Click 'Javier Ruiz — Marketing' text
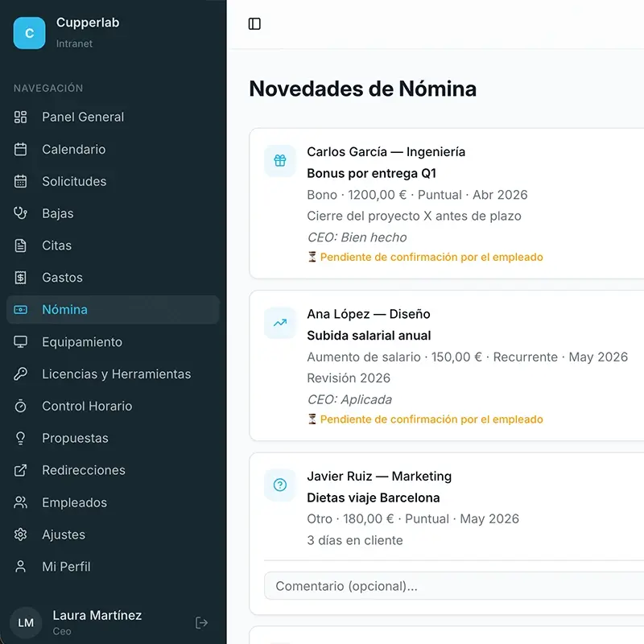Image resolution: width=644 pixels, height=644 pixels. pyautogui.click(x=379, y=477)
